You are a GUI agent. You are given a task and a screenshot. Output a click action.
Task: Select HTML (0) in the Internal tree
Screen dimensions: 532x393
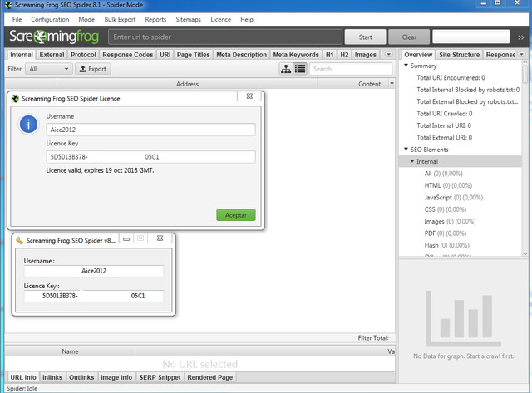448,185
